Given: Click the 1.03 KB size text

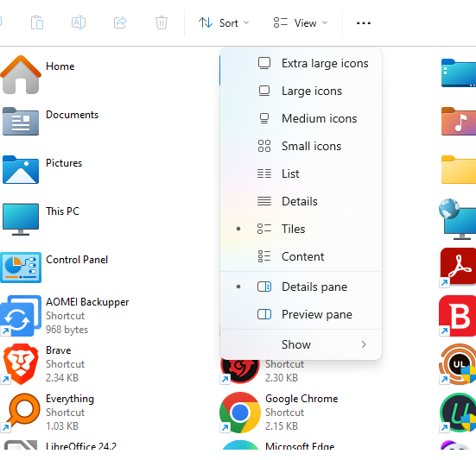Looking at the screenshot, I should tap(62, 426).
